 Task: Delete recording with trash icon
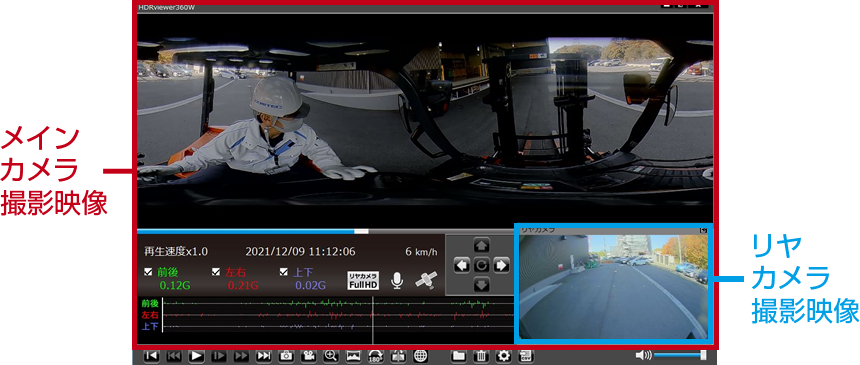[x=481, y=356]
